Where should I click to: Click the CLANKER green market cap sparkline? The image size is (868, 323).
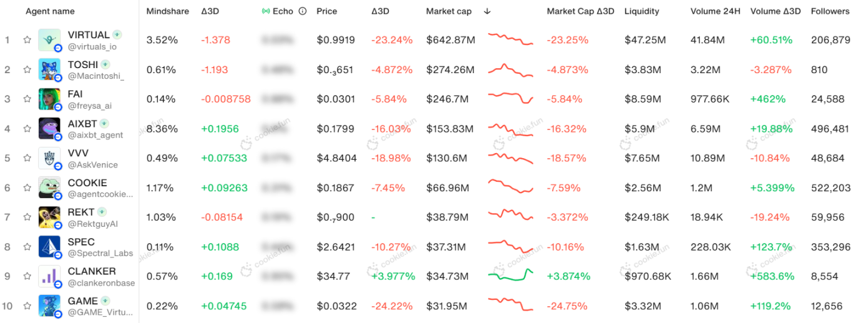pos(511,275)
